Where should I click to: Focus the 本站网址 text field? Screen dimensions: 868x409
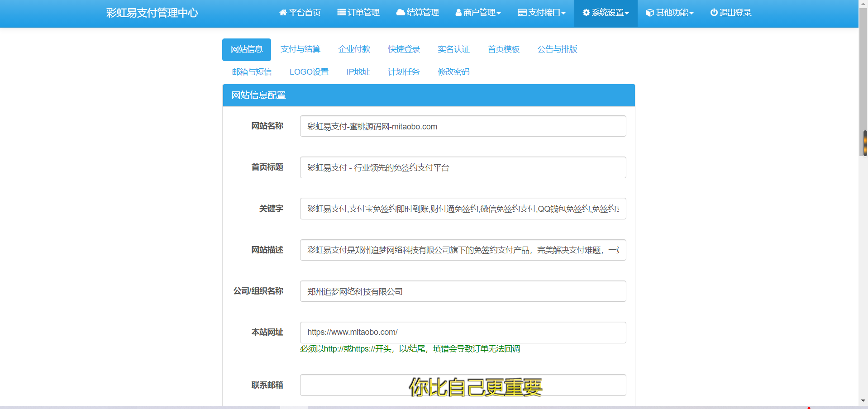point(463,333)
